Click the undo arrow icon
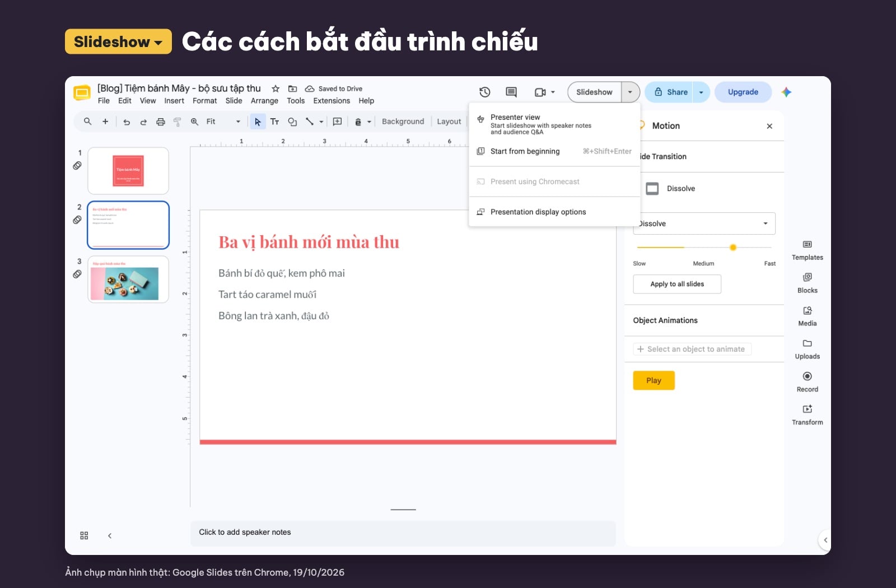The height and width of the screenshot is (588, 896). click(x=127, y=122)
